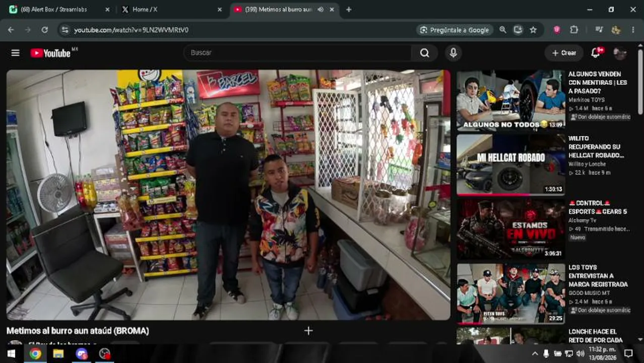Start voice search with the microphone
This screenshot has width=644, height=363.
point(453,53)
